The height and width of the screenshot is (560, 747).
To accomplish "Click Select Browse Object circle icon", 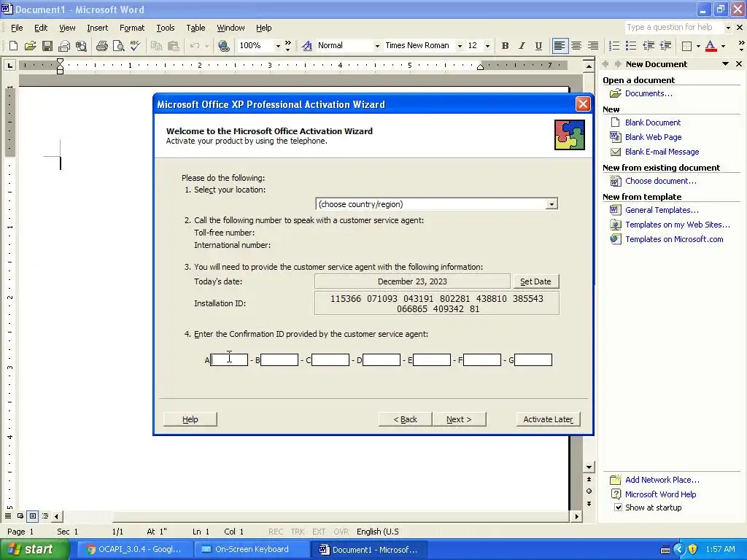I will pos(589,491).
